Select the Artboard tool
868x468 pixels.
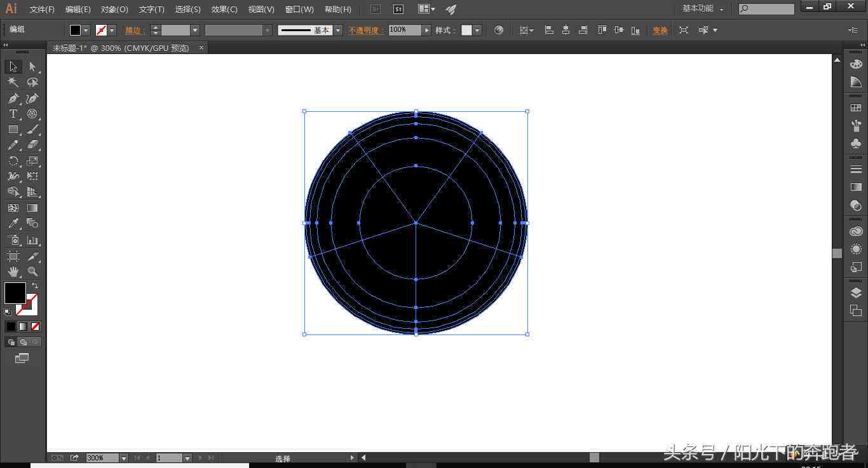pos(13,256)
